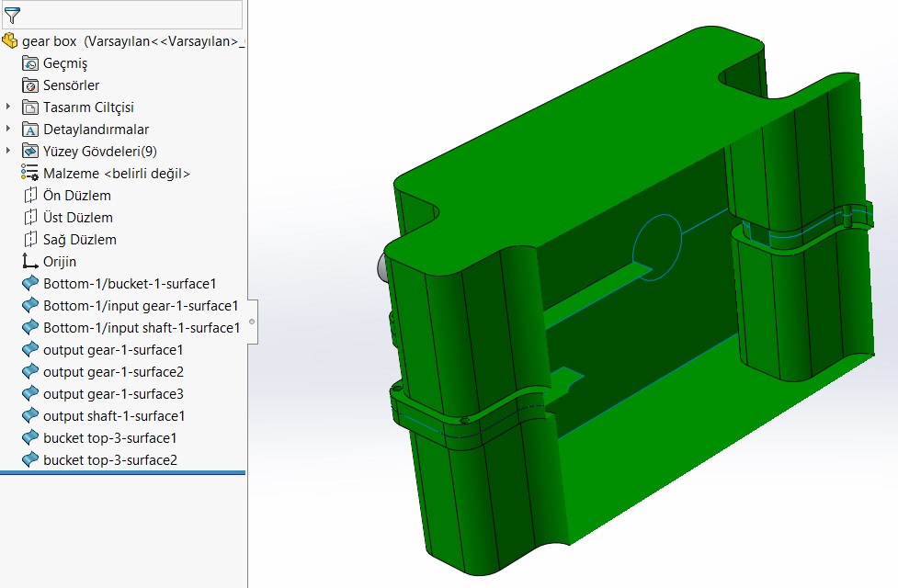
Task: Click the circular hole edge on model
Action: point(657,247)
